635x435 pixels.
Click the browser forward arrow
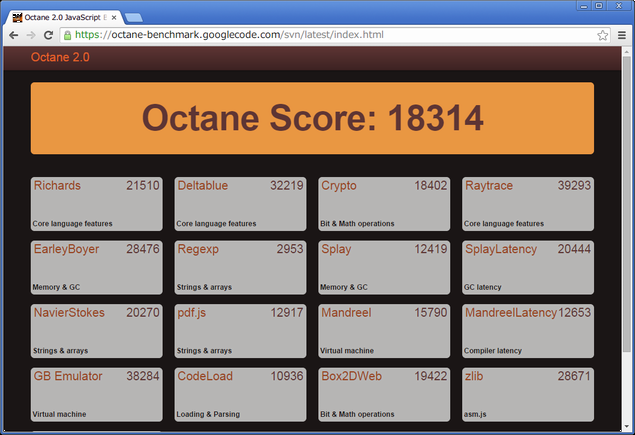coord(31,35)
